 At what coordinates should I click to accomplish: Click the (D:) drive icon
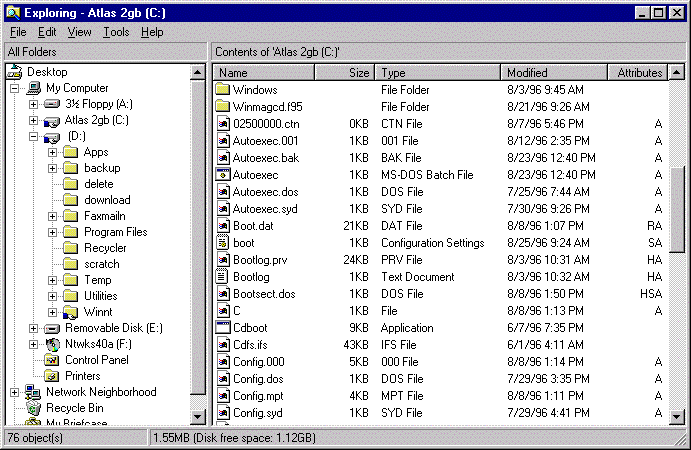[x=52, y=137]
